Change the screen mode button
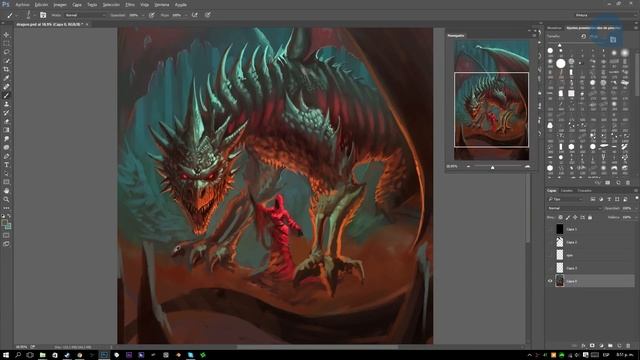The width and height of the screenshot is (640, 360). (x=6, y=244)
